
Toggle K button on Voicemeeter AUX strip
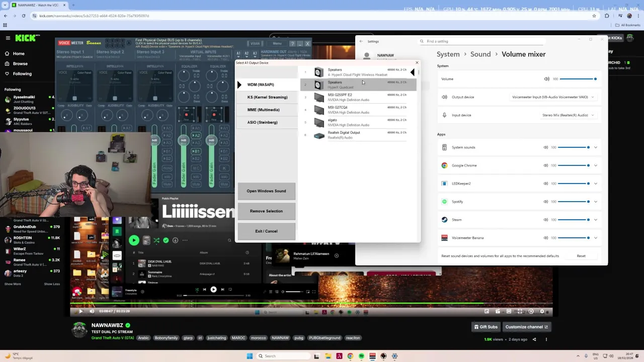click(x=224, y=168)
